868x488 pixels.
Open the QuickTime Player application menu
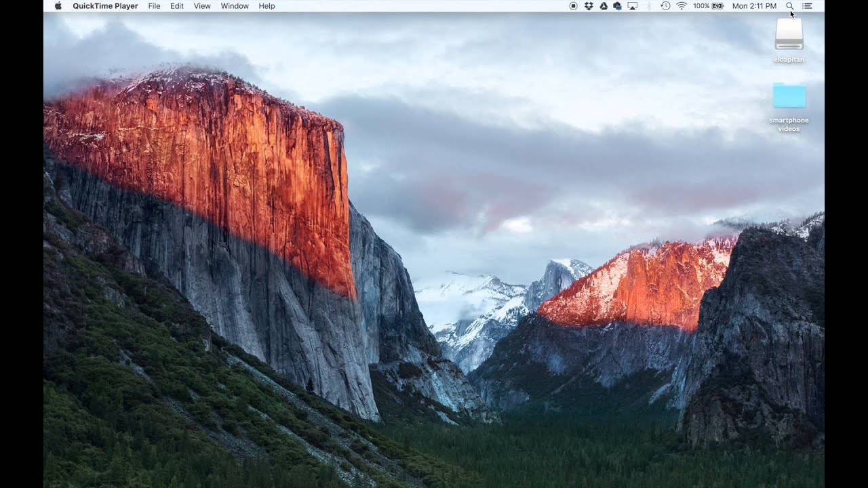pyautogui.click(x=105, y=6)
